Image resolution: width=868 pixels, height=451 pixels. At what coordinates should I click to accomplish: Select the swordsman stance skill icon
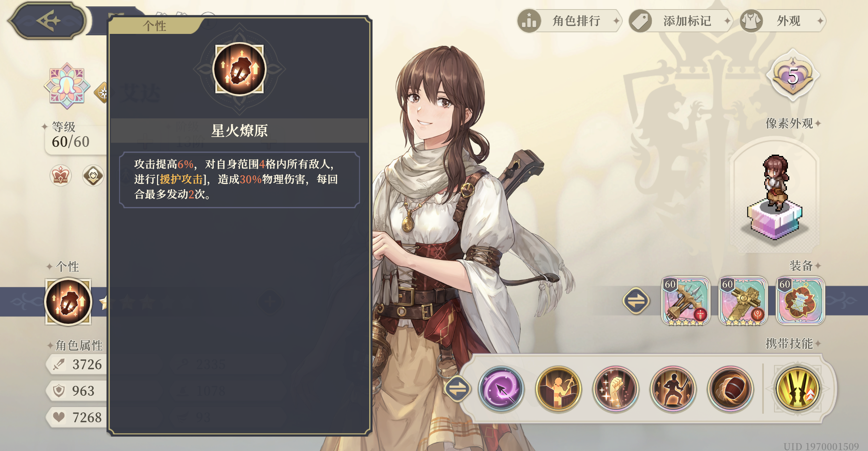[673, 389]
